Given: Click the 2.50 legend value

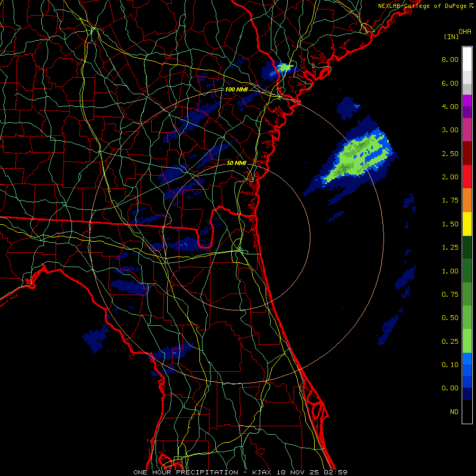Looking at the screenshot, I should (x=450, y=153).
